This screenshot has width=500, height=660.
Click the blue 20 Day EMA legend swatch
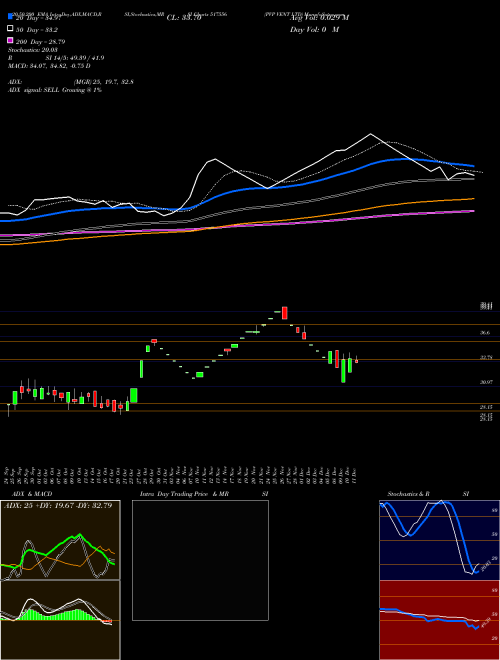click(x=10, y=17)
